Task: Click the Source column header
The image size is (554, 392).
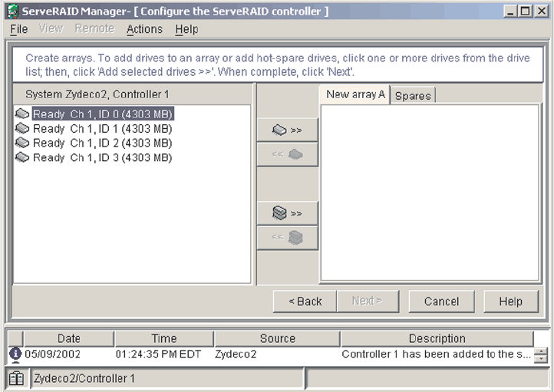Action: point(277,338)
